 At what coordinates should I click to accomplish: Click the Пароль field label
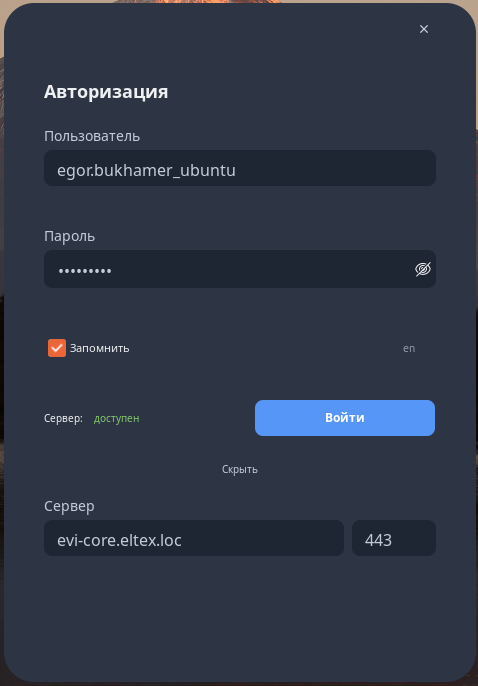70,236
